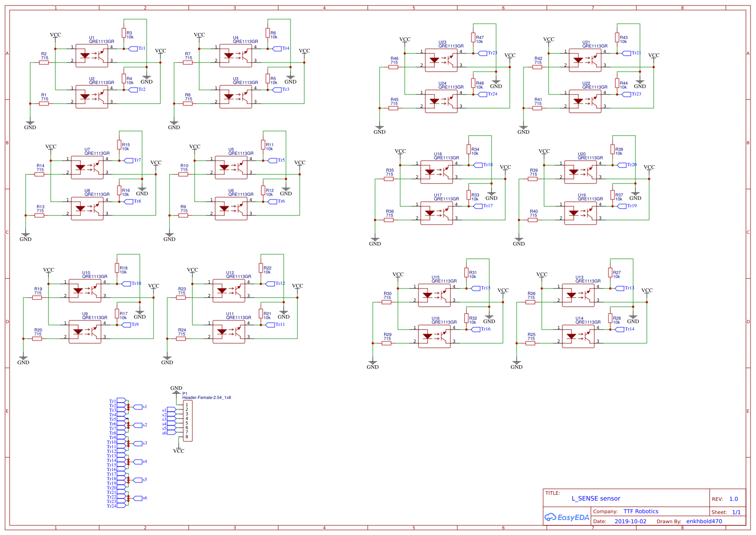Viewport: 756px width, 535px height.
Task: Click the REV 1.0 value
Action: pos(734,499)
